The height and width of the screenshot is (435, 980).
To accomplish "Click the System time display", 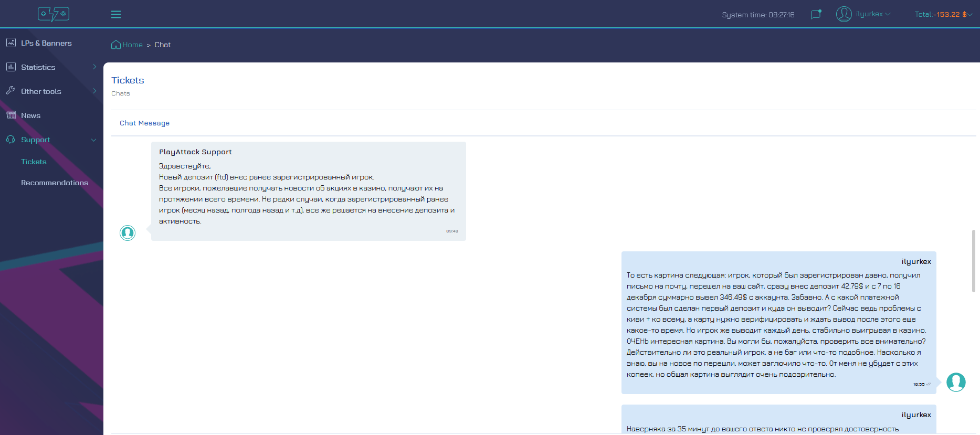I will pyautogui.click(x=758, y=15).
